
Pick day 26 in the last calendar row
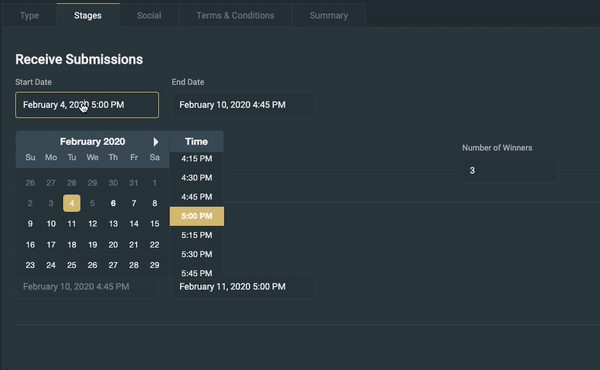pos(92,265)
